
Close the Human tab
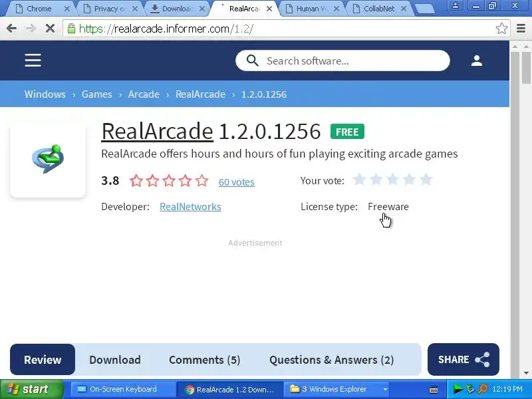click(x=336, y=9)
